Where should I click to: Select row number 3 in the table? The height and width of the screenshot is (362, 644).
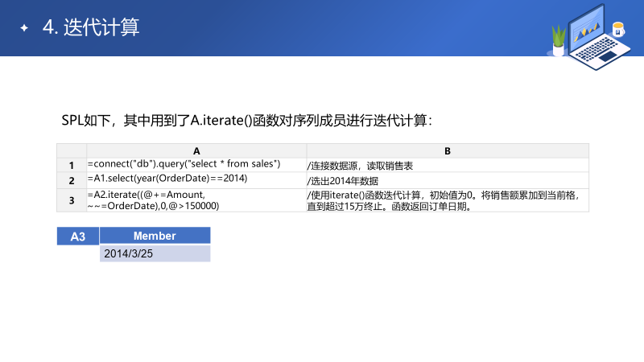tap(72, 200)
